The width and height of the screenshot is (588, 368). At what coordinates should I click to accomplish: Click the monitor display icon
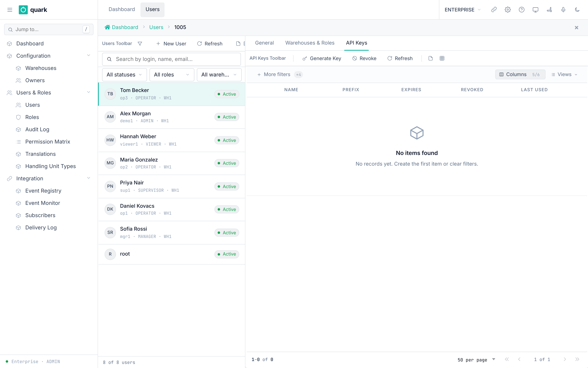click(x=535, y=10)
